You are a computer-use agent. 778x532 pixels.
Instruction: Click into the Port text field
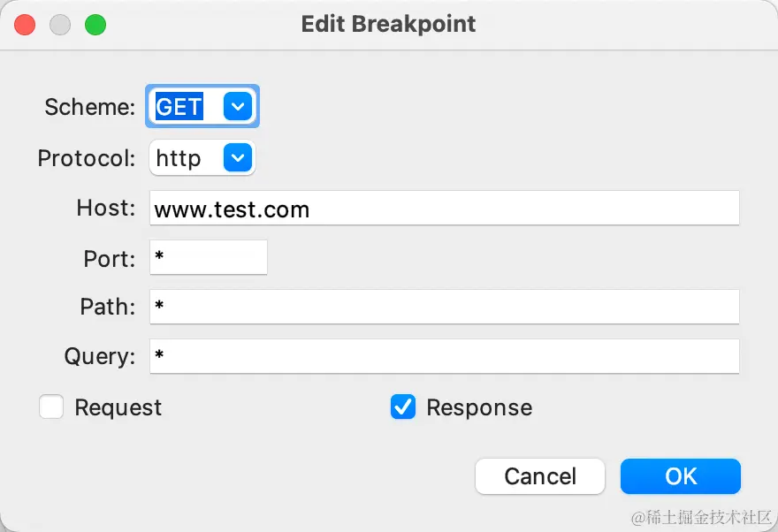[209, 258]
